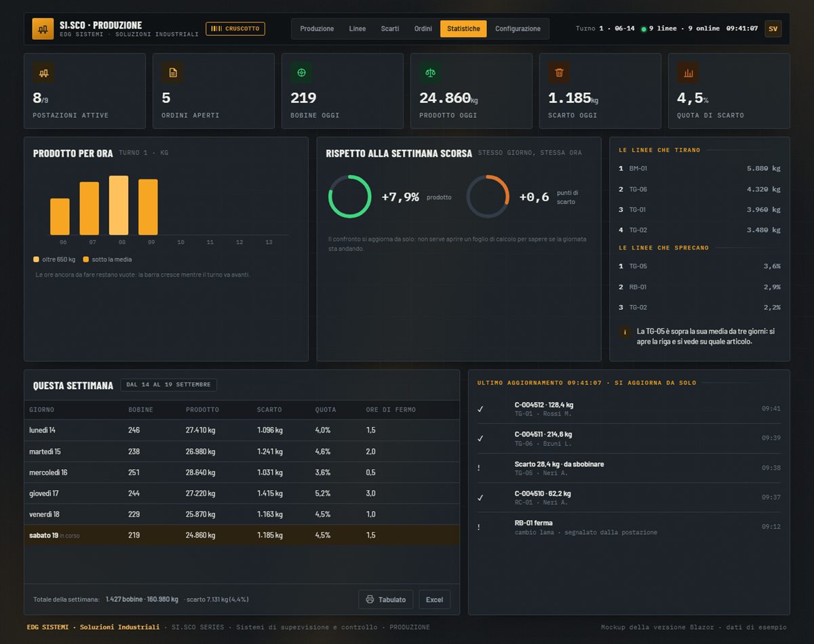Select the 'giovedì 17' table row

[242, 494]
